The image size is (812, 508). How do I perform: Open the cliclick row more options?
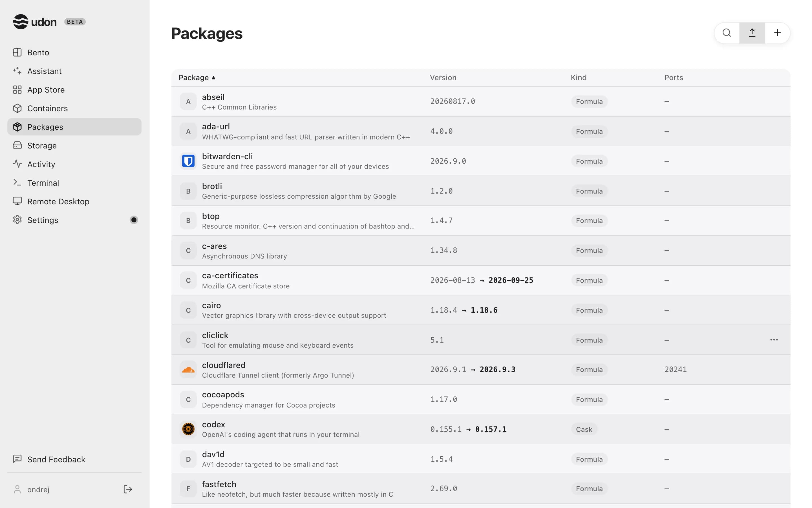pos(774,340)
